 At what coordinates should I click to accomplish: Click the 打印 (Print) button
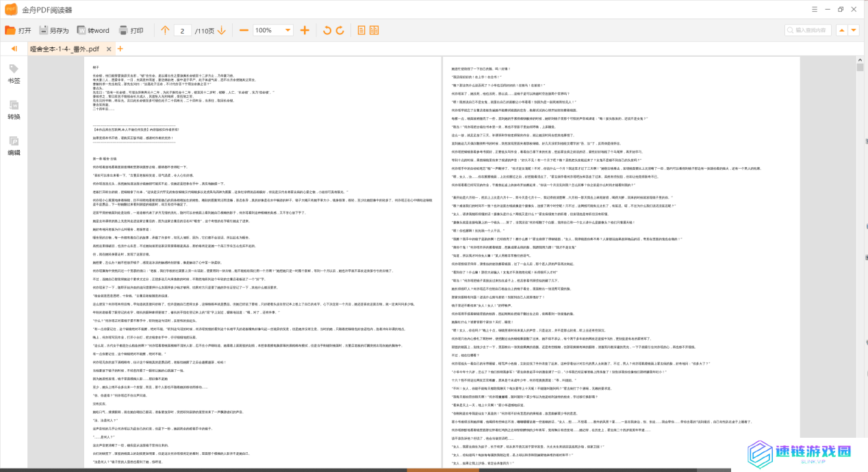pyautogui.click(x=131, y=30)
